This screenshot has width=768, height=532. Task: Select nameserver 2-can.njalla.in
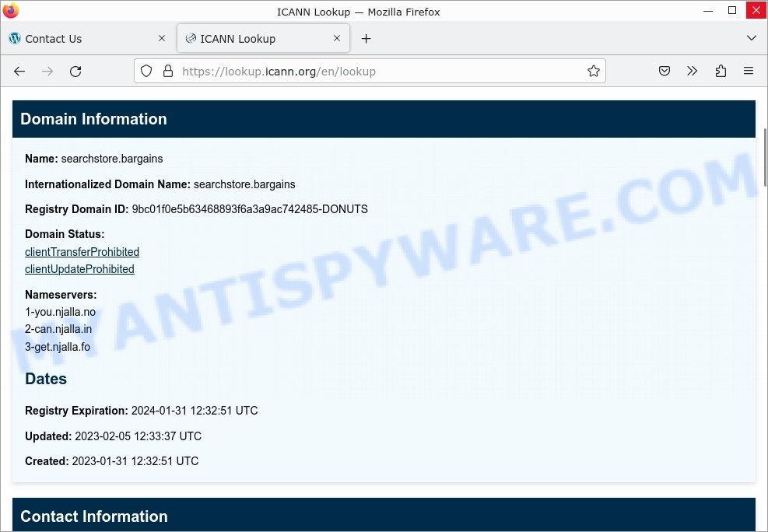click(x=58, y=329)
